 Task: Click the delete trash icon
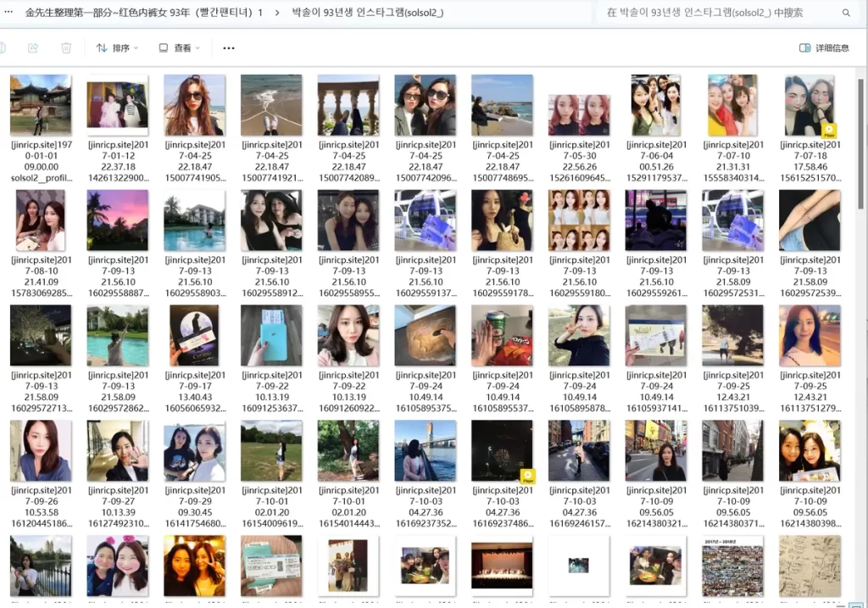66,48
